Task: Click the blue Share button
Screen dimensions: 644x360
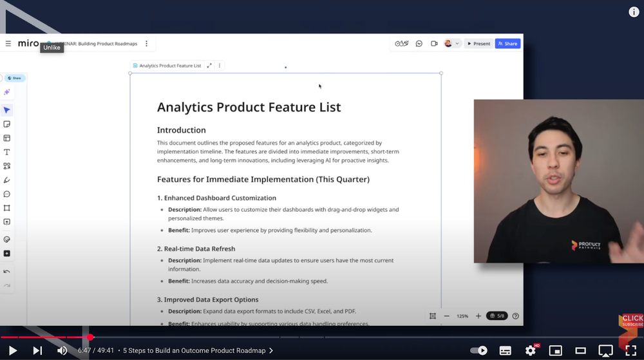Action: (507, 44)
